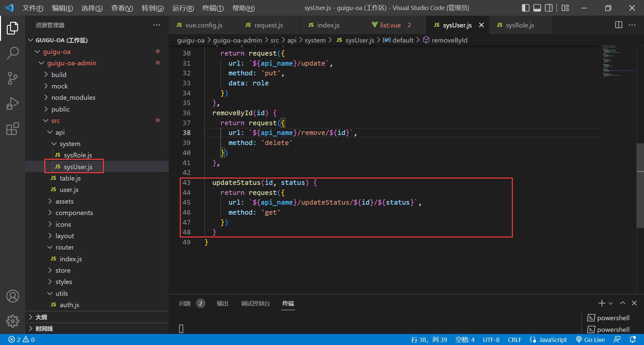Open the Accounts menu icon

coord(12,296)
